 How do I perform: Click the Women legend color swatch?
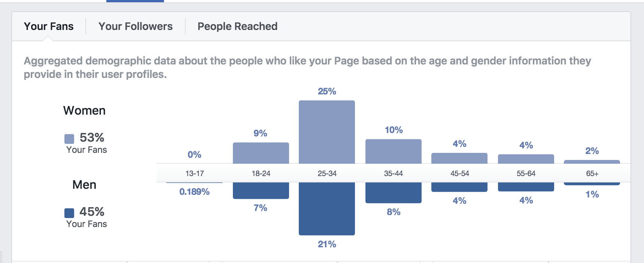click(x=69, y=139)
